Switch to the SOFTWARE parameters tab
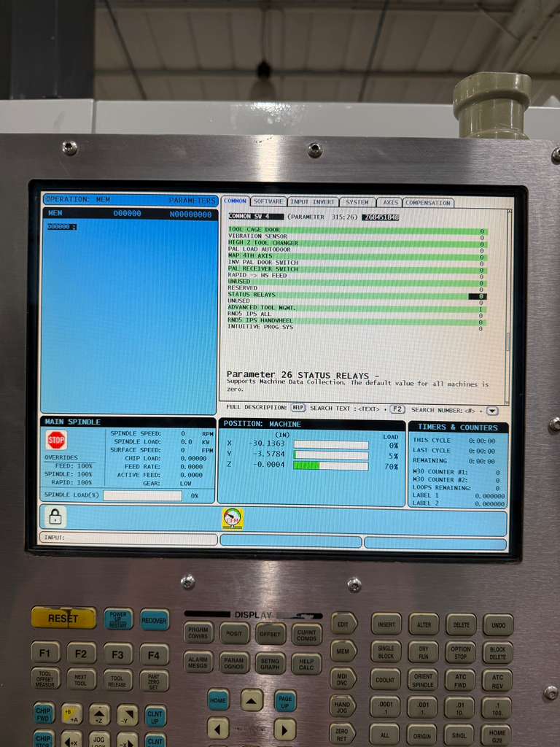This screenshot has width=560, height=747. point(268,202)
